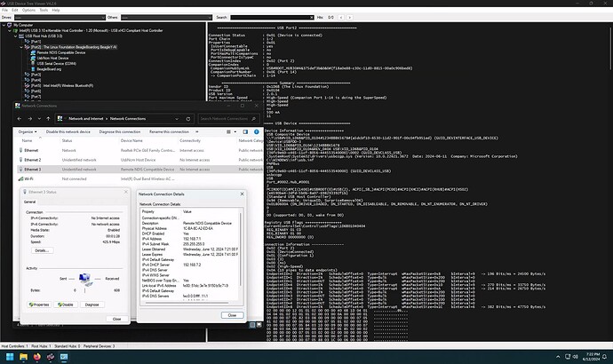This screenshot has height=364, width=613.
Task: Click Properties button in Ethernet 3 Status
Action: pos(39,305)
